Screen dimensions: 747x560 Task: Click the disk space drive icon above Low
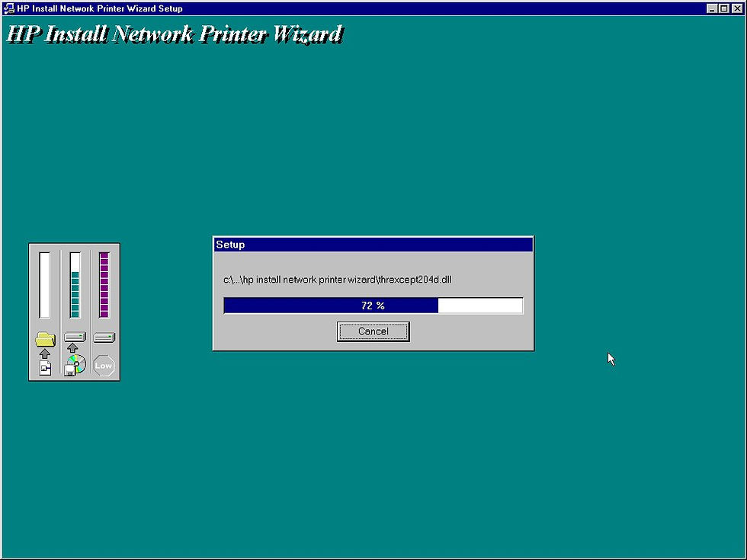pyautogui.click(x=104, y=338)
